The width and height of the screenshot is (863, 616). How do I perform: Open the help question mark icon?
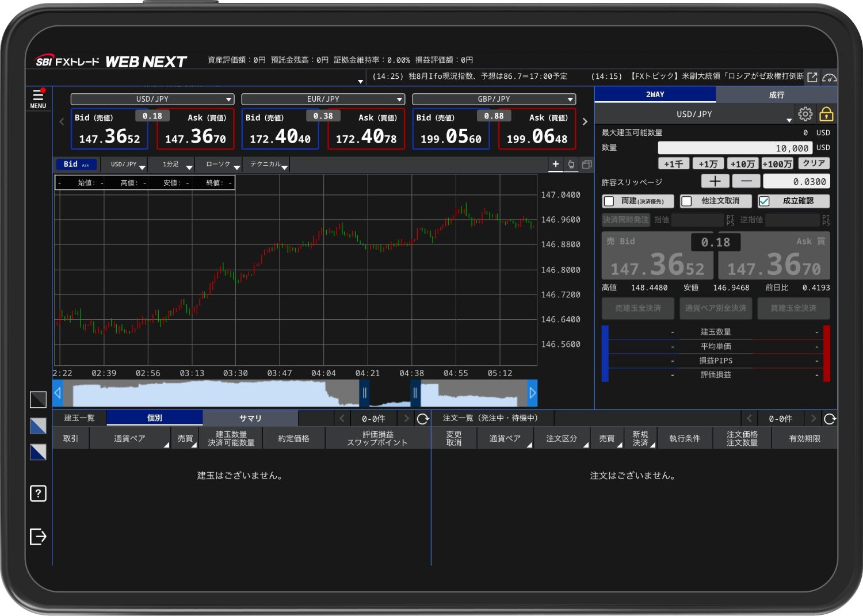click(x=38, y=493)
